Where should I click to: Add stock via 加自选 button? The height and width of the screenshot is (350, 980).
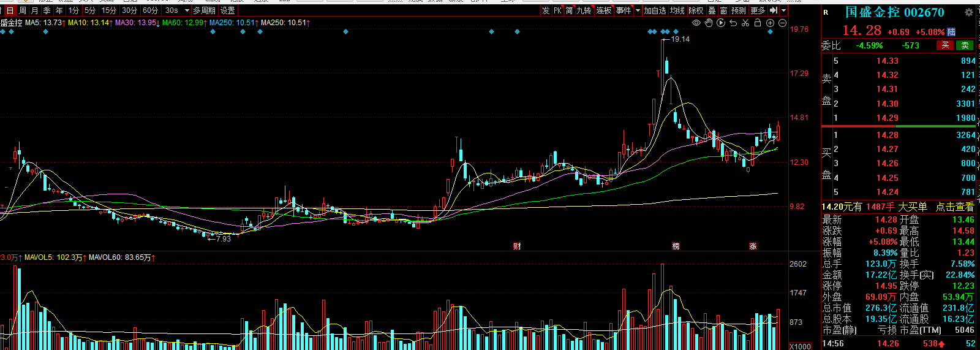pos(655,10)
